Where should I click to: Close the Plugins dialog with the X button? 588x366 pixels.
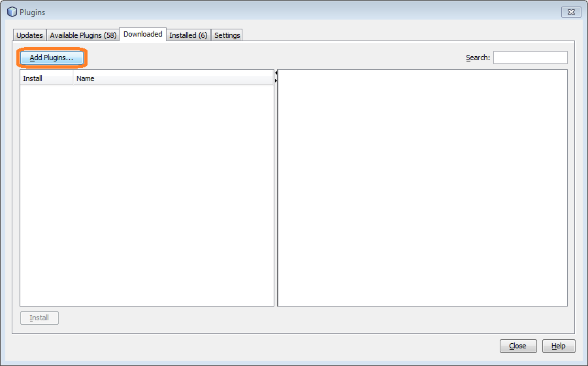pyautogui.click(x=570, y=12)
